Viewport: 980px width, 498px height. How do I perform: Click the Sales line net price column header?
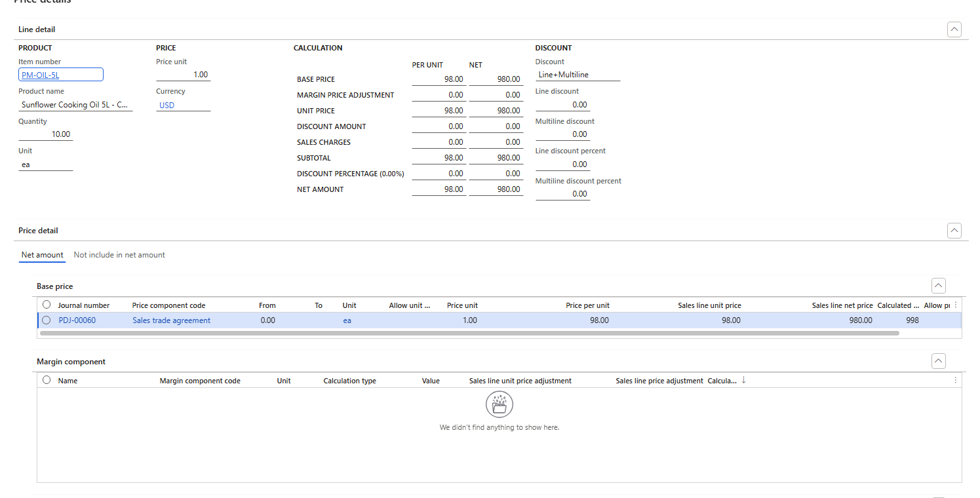pos(842,305)
